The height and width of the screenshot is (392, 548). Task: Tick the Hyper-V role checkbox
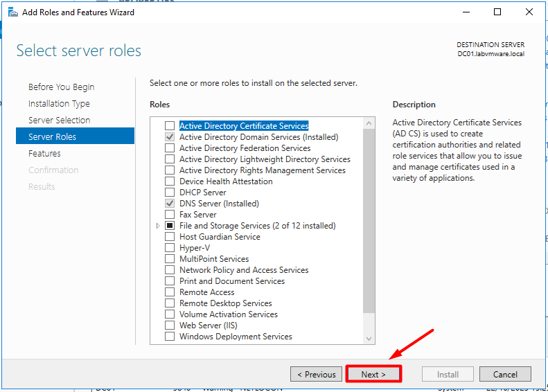point(170,248)
